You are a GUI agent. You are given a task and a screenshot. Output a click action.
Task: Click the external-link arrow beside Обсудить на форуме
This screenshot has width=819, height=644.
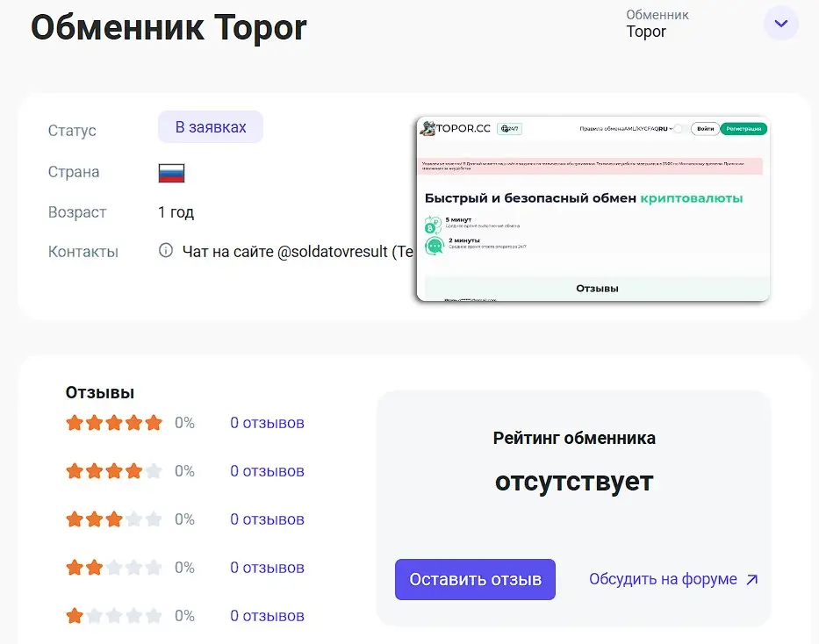(751, 579)
